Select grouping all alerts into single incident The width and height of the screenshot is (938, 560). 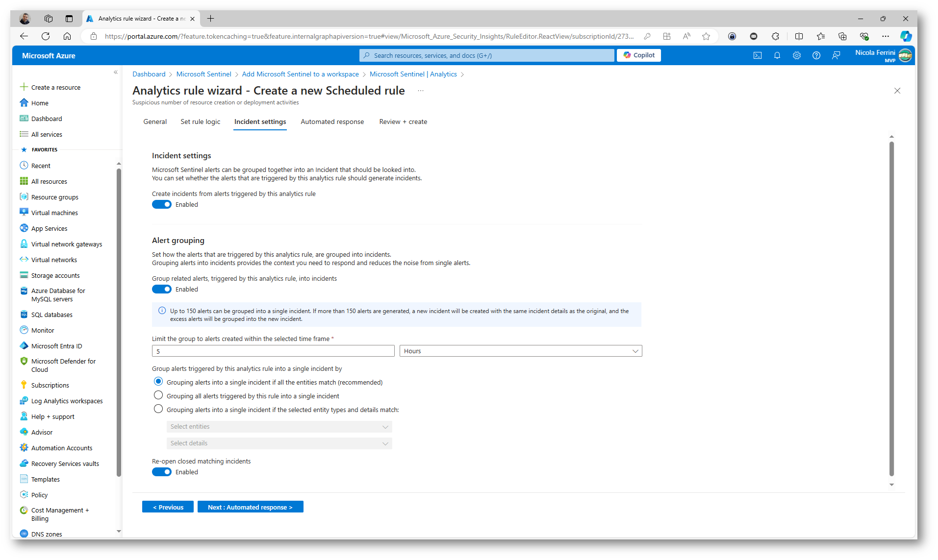click(158, 395)
